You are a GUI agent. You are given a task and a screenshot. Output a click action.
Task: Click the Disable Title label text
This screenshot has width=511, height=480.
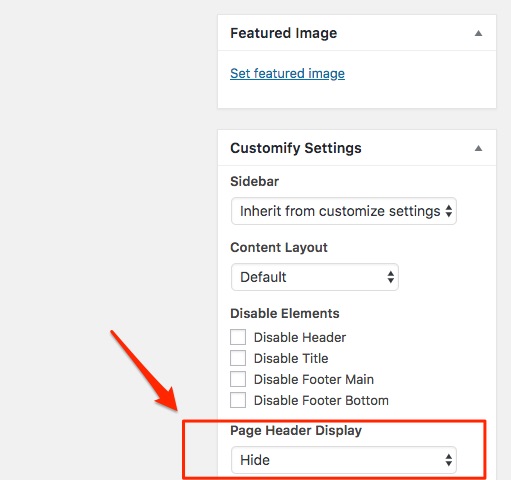pos(291,358)
